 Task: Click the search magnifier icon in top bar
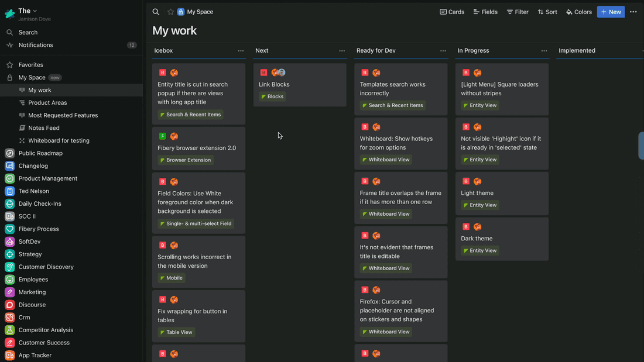pyautogui.click(x=156, y=12)
